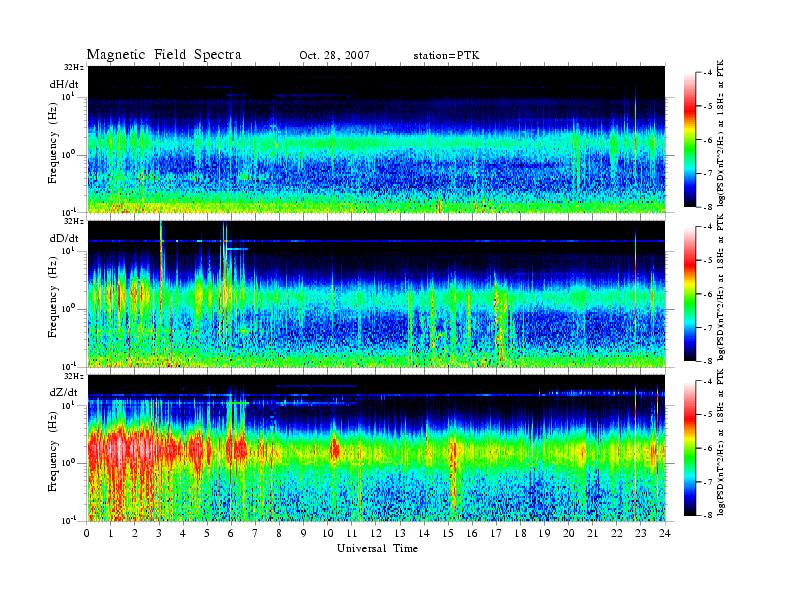Screen dimensions: 792x612
Task: Click hour '22' on the time axis
Action: (617, 533)
